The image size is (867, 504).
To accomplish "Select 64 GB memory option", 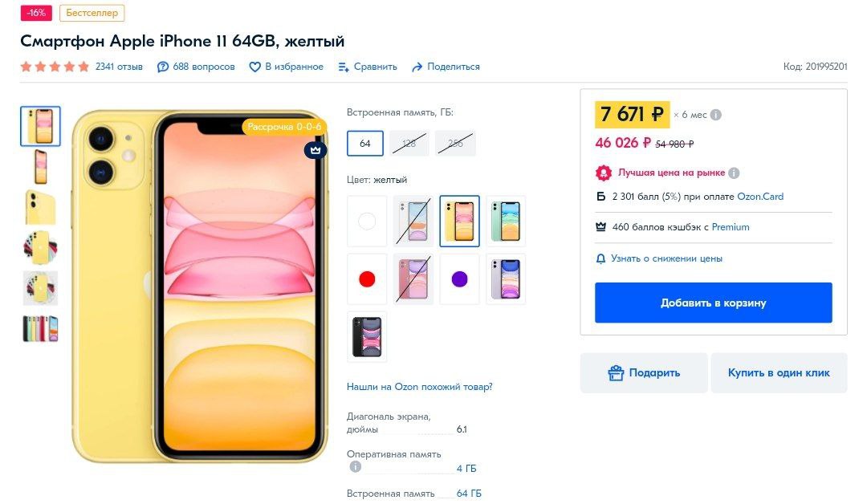I will 365,144.
